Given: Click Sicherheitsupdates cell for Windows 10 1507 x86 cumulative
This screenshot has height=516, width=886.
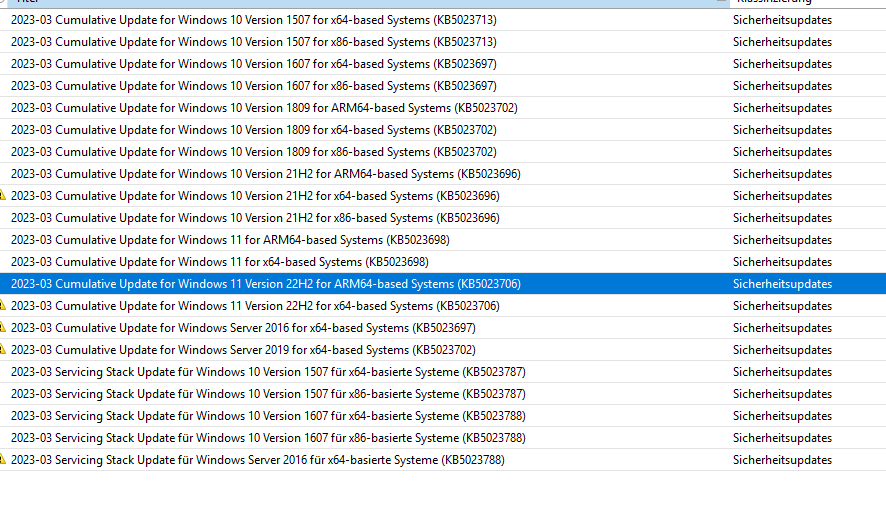Looking at the screenshot, I should [x=783, y=42].
